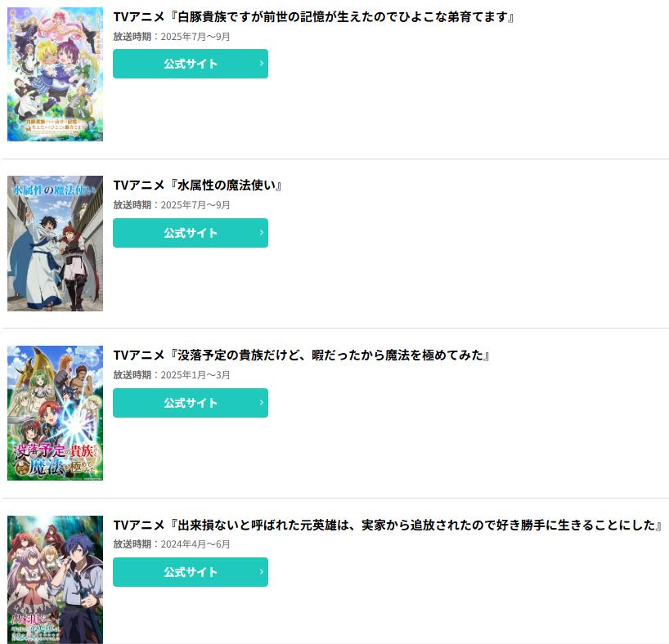Click chevron arrow on 出来損ない元英雄 site button

[x=261, y=572]
